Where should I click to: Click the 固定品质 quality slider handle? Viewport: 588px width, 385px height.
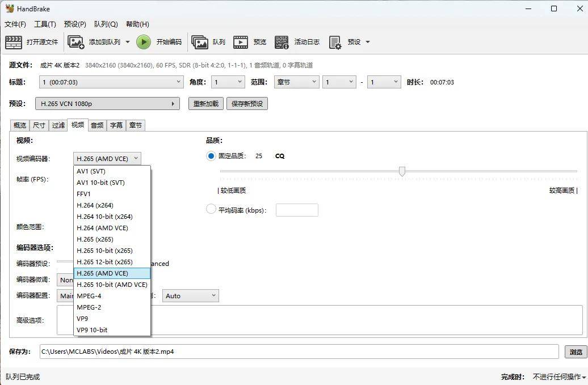pos(402,172)
